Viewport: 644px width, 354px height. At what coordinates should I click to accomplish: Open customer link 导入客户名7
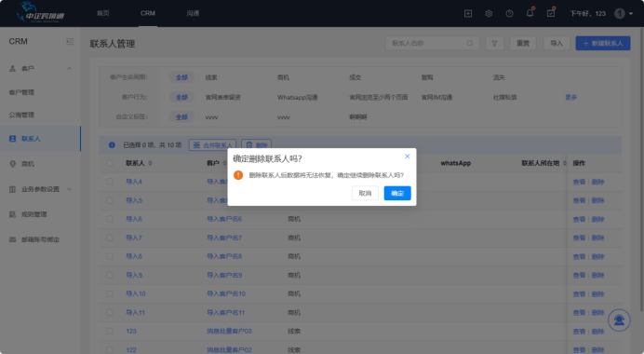[x=224, y=238]
